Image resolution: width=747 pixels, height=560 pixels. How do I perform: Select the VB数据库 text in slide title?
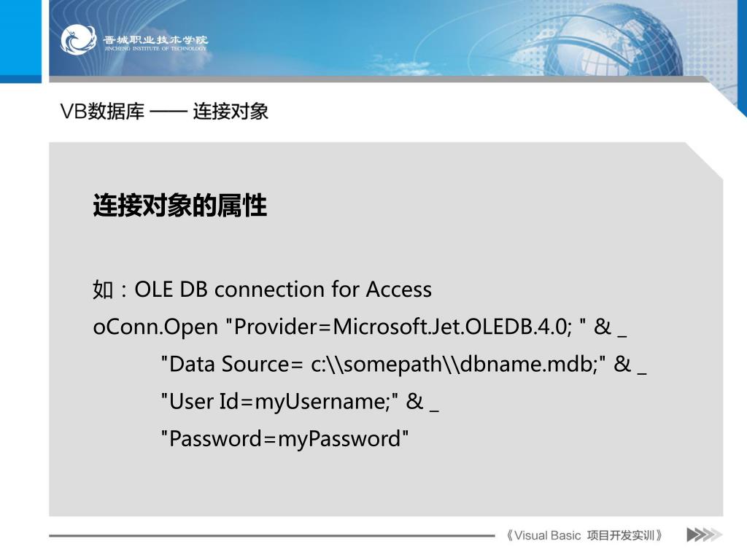(x=102, y=112)
